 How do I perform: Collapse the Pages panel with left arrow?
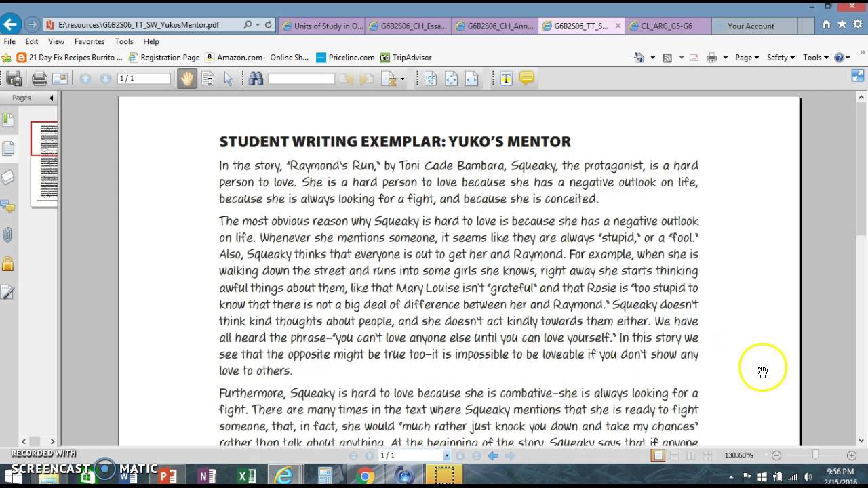51,98
